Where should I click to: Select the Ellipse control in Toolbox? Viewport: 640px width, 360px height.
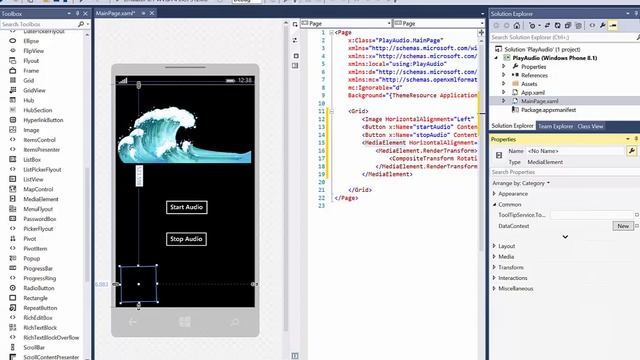tap(31, 41)
